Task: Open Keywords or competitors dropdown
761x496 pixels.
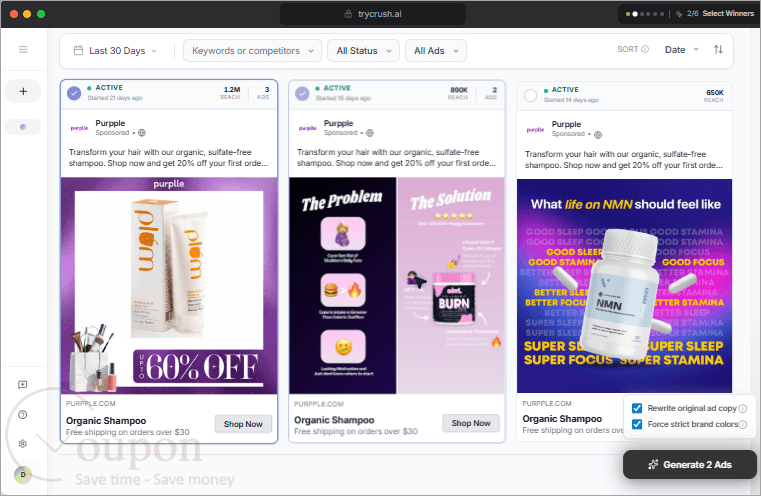Action: pos(252,50)
